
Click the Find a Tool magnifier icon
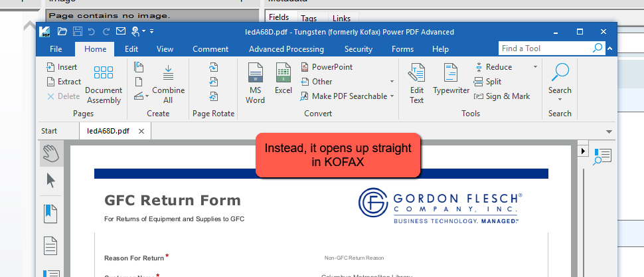click(598, 48)
